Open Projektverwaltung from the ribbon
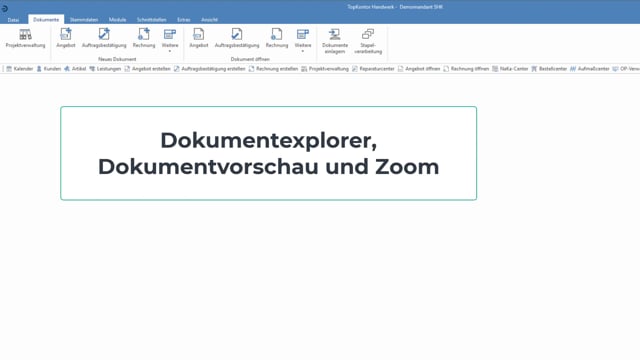 point(25,39)
